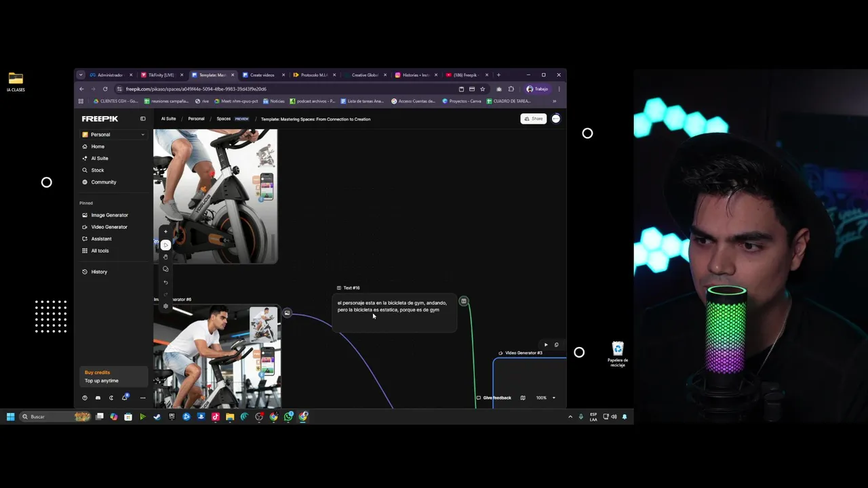The height and width of the screenshot is (488, 868).
Task: Expand the Personal workspace dropdown
Action: coord(113,134)
